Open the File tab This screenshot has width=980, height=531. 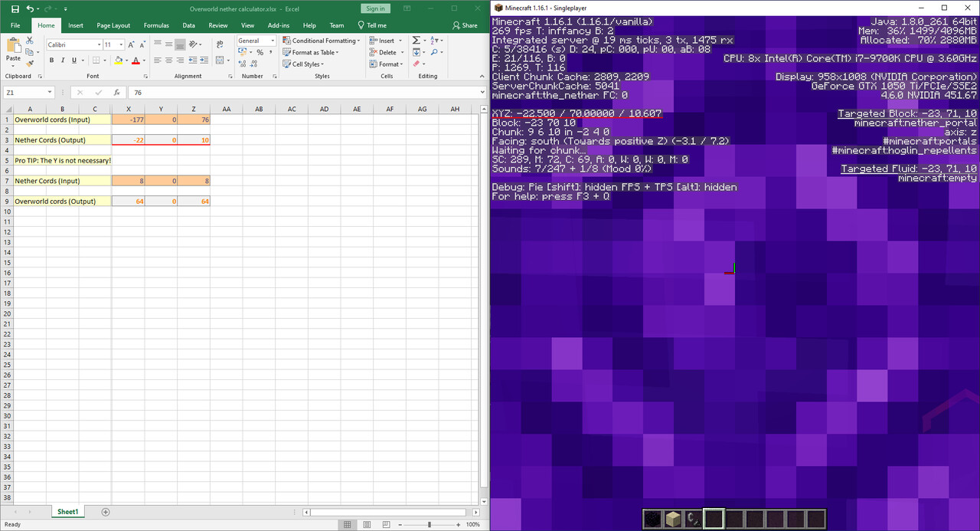pos(15,25)
